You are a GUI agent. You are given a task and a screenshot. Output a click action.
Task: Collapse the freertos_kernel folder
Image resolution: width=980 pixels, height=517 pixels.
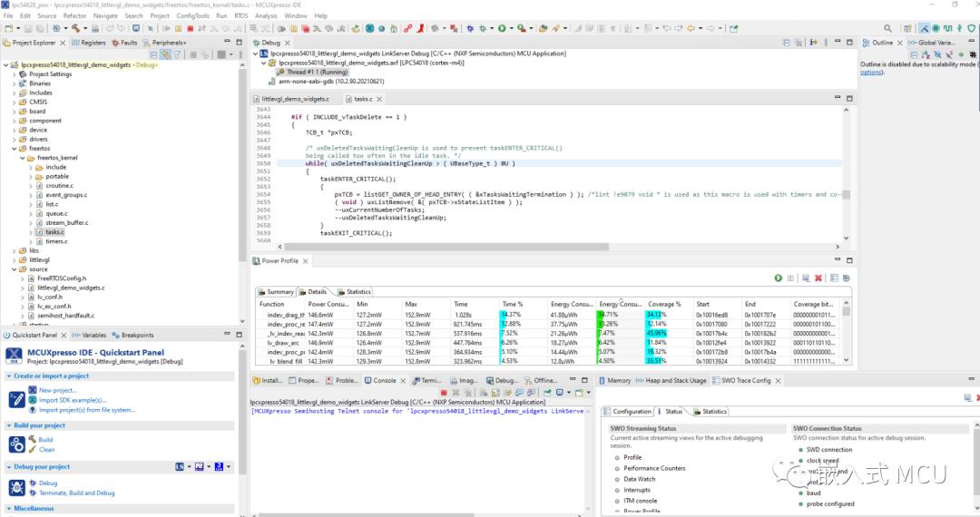point(23,158)
